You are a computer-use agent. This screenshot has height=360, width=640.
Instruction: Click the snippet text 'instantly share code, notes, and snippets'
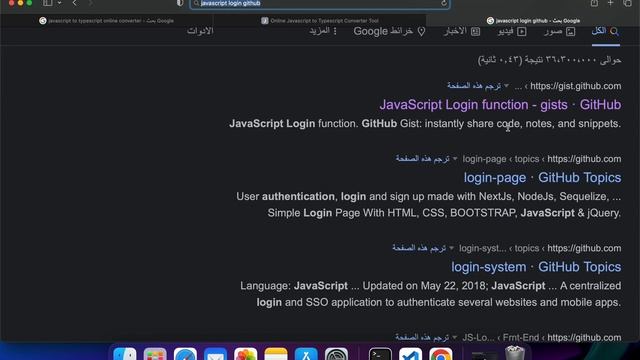pyautogui.click(x=522, y=124)
